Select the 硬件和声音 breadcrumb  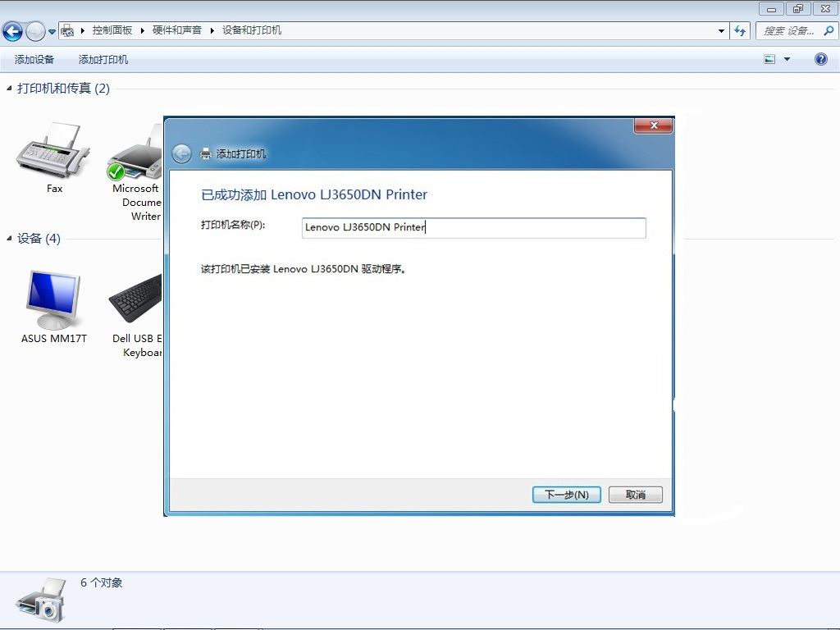click(177, 30)
